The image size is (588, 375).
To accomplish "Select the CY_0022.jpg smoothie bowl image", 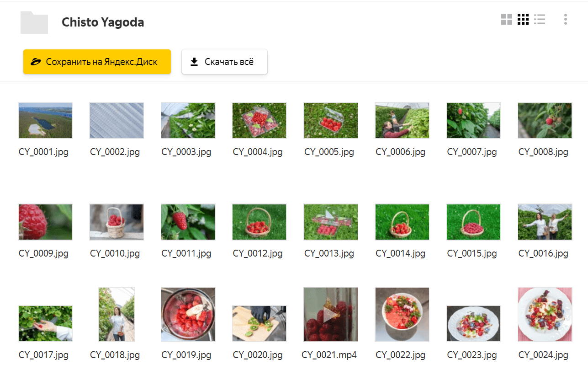I will coord(402,314).
